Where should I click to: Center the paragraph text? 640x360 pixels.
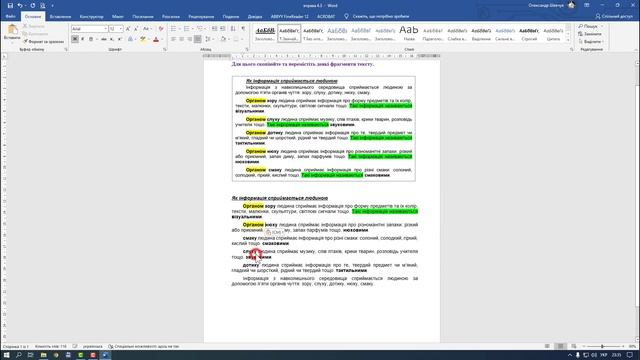click(x=182, y=39)
